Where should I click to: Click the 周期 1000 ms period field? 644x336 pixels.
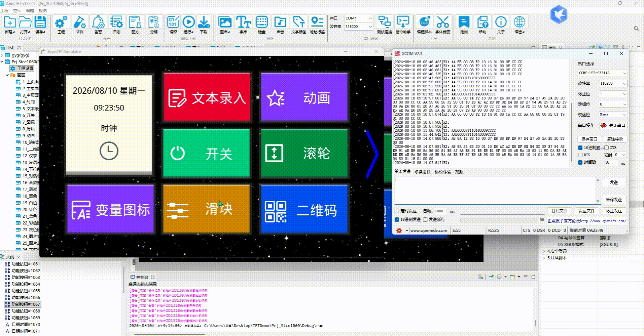tap(440, 211)
